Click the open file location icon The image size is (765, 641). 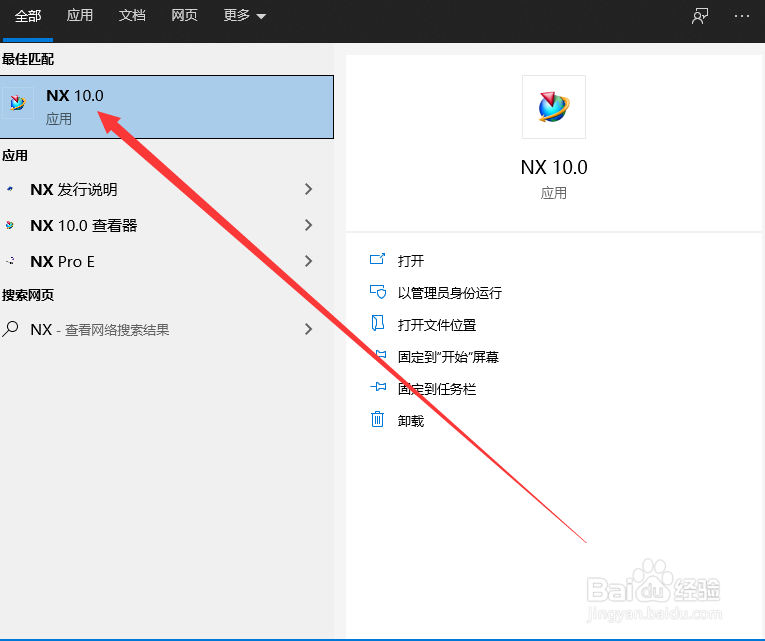[x=378, y=323]
